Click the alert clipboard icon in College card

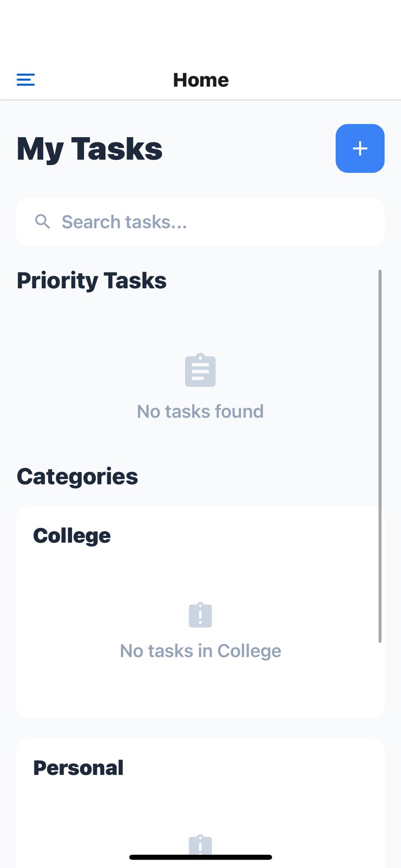click(200, 615)
